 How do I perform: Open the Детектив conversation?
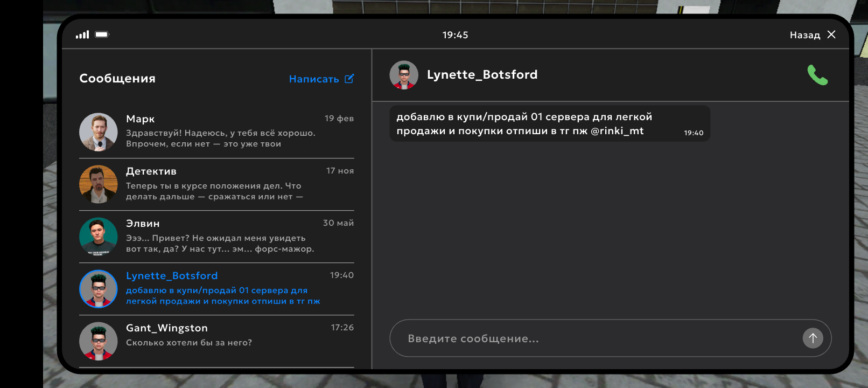[x=216, y=184]
